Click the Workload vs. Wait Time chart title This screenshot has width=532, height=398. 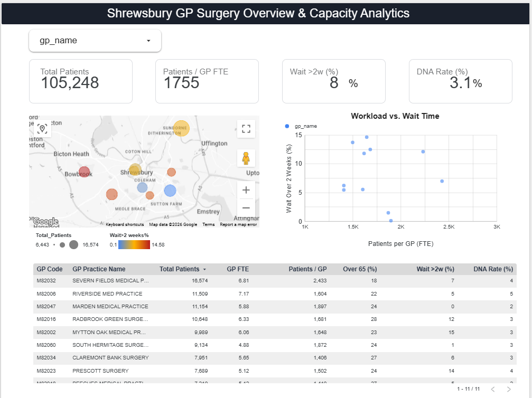(x=395, y=116)
